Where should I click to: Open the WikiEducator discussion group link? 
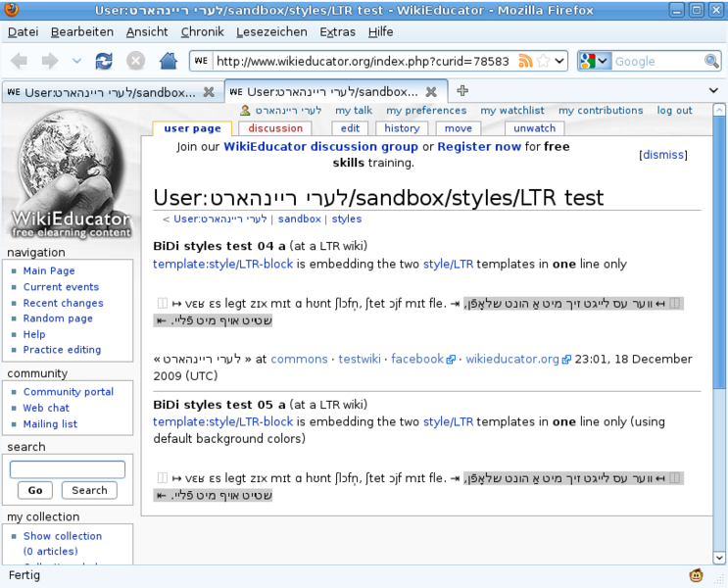click(x=320, y=147)
